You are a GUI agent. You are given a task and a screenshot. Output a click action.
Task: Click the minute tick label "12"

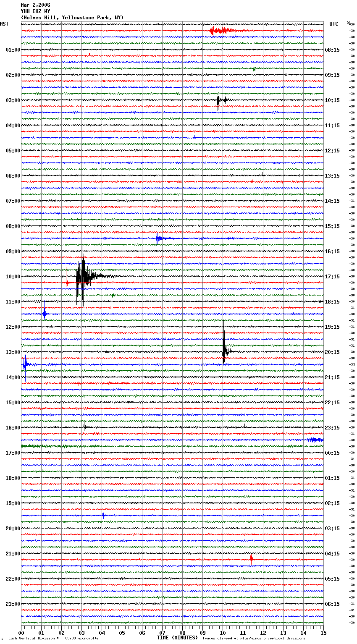263,633
